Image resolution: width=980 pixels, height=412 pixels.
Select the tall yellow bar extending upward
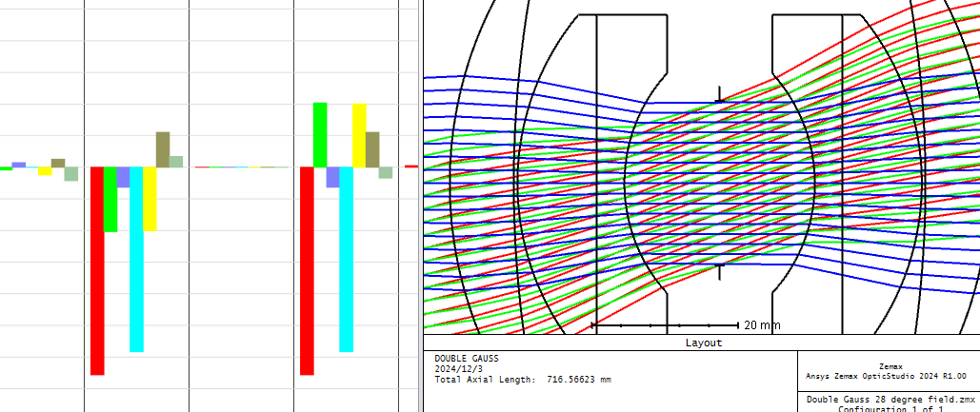tap(359, 135)
